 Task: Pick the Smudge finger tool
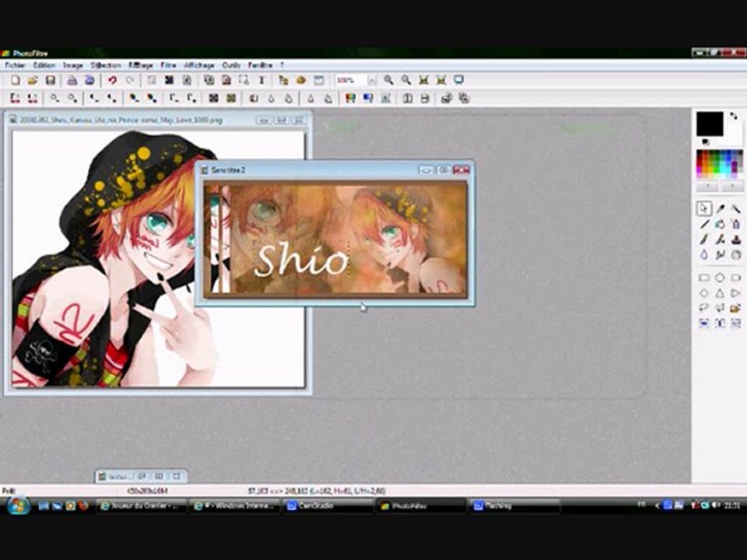(721, 255)
